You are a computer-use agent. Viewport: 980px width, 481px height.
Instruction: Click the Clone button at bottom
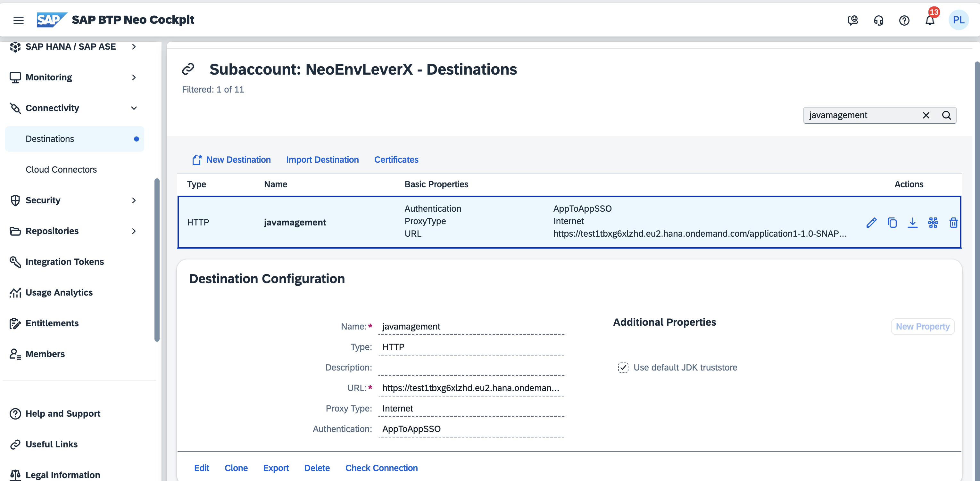(x=236, y=468)
